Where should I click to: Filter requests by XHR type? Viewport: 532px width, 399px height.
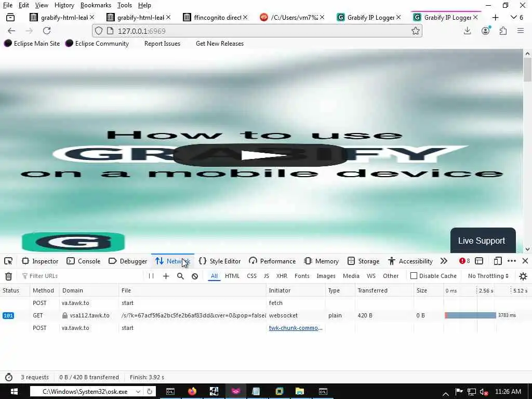tap(282, 276)
